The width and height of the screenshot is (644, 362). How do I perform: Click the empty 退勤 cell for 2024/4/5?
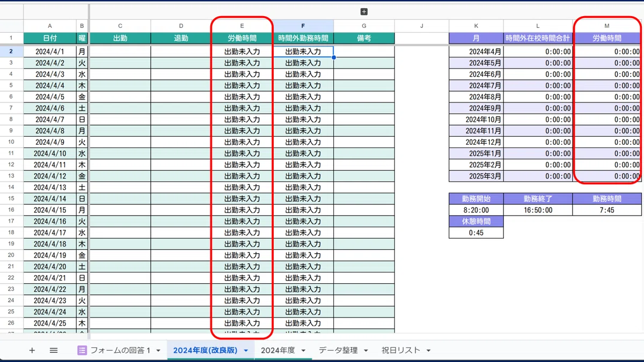(181, 97)
